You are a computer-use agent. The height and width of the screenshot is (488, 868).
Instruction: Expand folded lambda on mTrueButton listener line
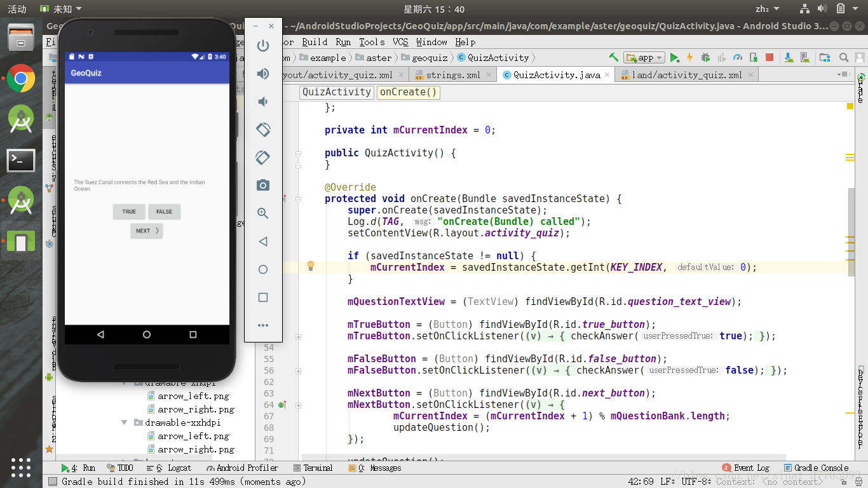299,336
